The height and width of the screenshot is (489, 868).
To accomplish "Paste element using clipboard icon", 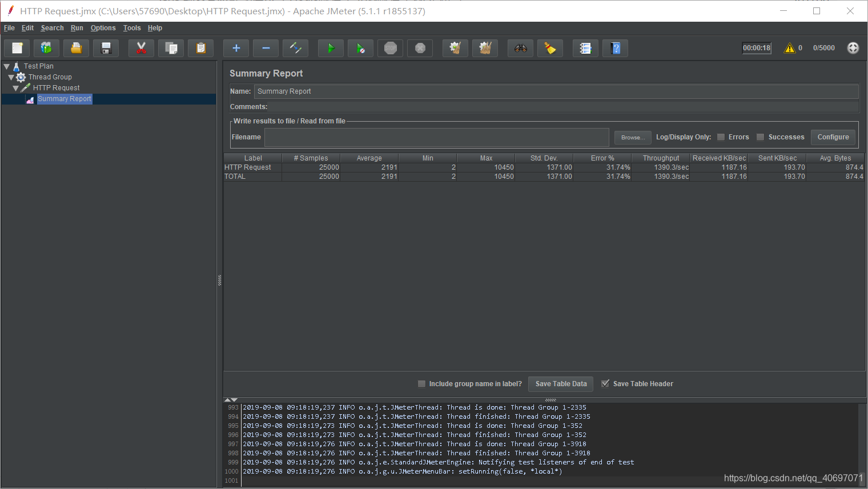I will click(x=201, y=48).
